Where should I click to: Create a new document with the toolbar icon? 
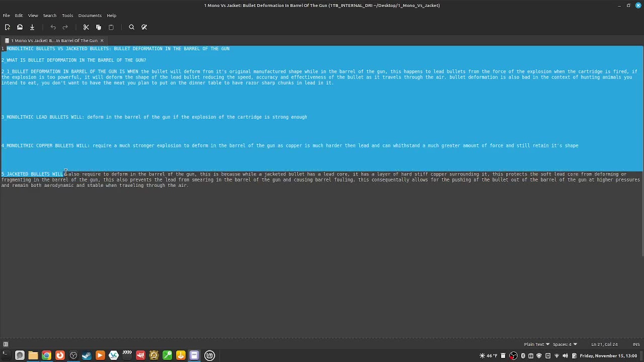8,27
